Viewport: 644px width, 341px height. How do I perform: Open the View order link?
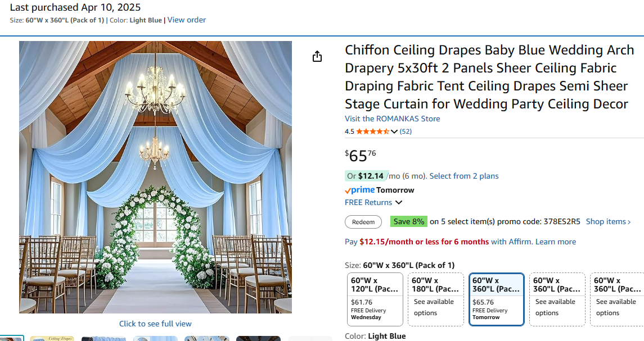[x=187, y=20]
